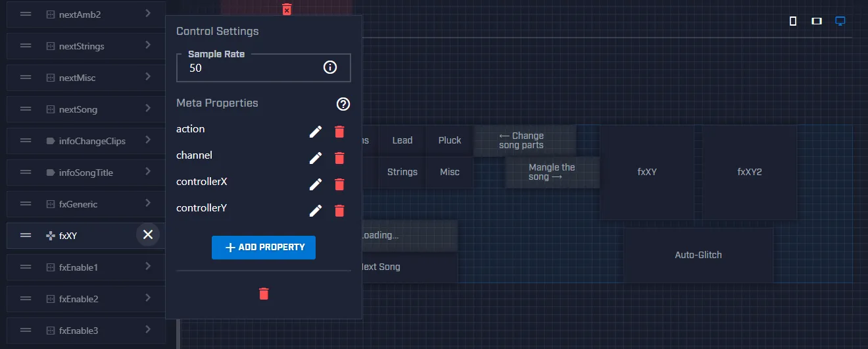Switch to desktop layout view

click(x=840, y=21)
